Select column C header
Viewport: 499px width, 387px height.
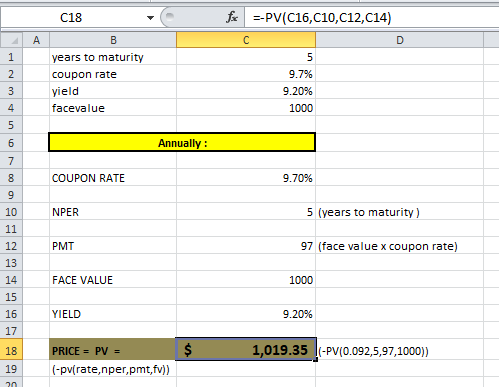pos(246,40)
